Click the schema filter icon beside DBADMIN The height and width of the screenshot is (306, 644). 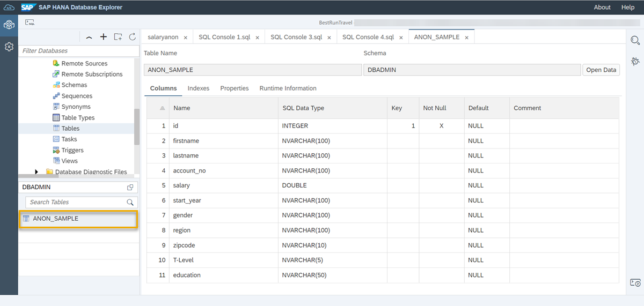pyautogui.click(x=130, y=188)
